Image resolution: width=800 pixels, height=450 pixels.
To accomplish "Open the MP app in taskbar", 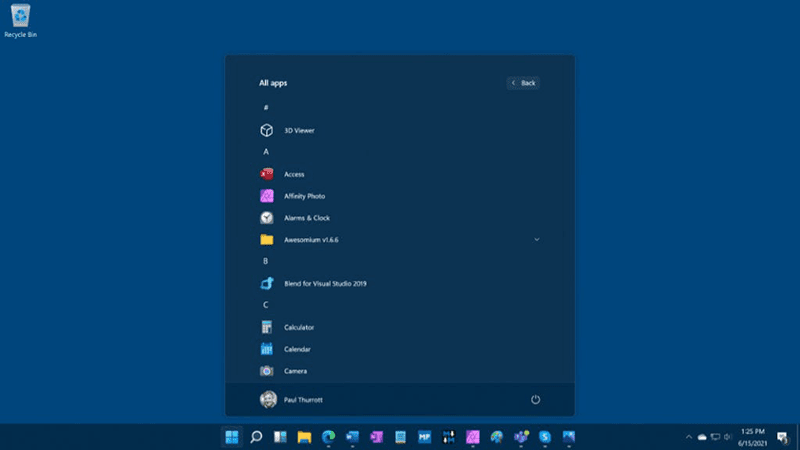I will [424, 437].
